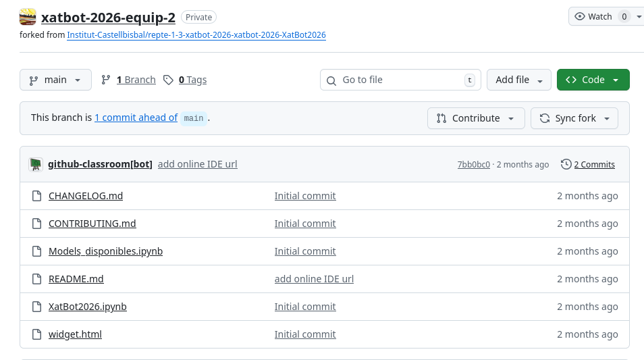
Task: Click the file icon beside CHANGELOG.md
Action: tap(36, 196)
